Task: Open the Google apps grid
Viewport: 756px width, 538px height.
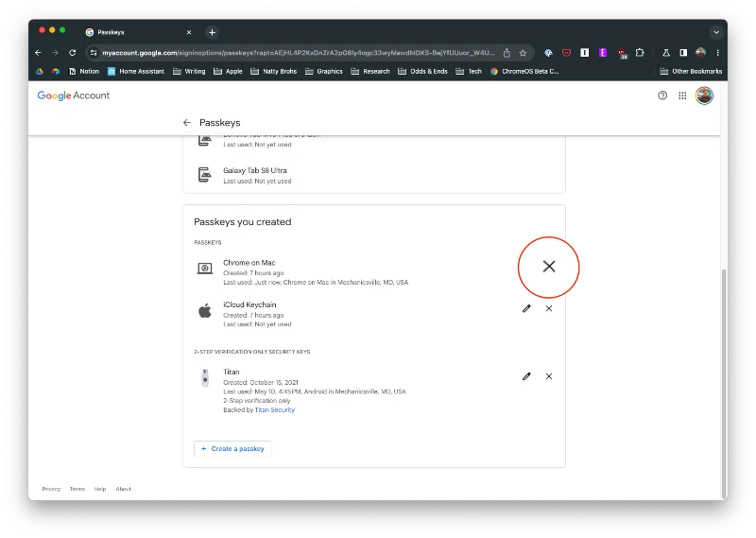Action: pos(682,95)
